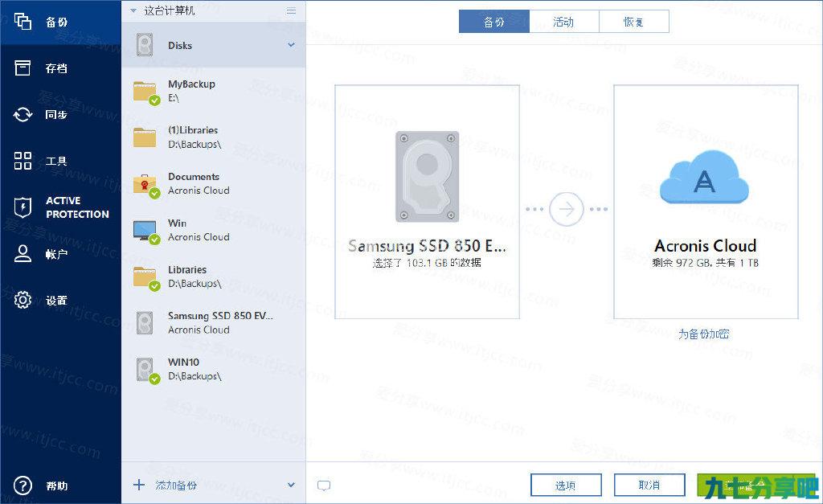This screenshot has width=823, height=504.
Task: Open the 帐户 account section
Action: pyautogui.click(x=60, y=254)
